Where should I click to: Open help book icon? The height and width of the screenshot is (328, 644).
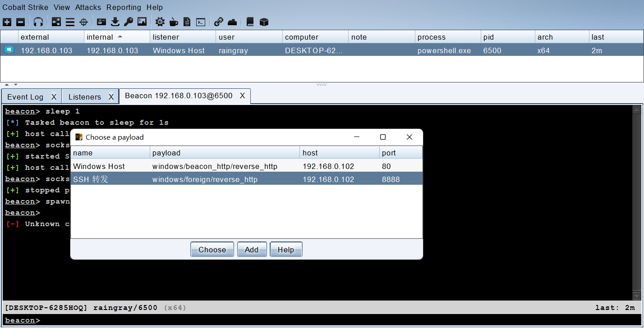(250, 22)
